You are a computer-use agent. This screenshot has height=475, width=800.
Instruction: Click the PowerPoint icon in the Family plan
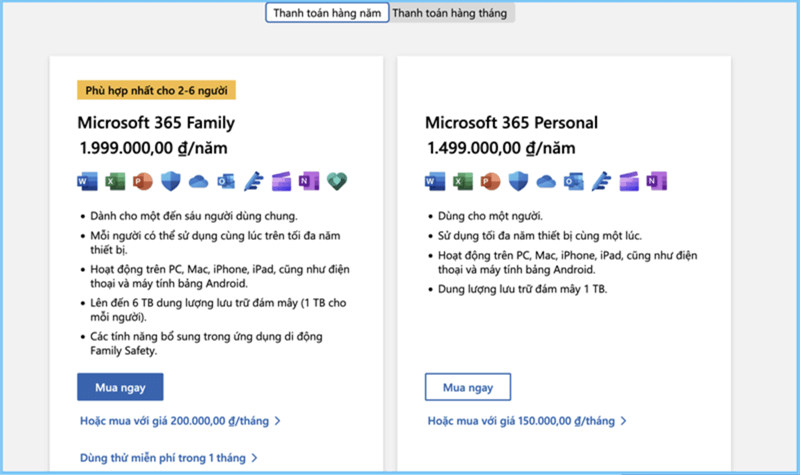(x=143, y=181)
